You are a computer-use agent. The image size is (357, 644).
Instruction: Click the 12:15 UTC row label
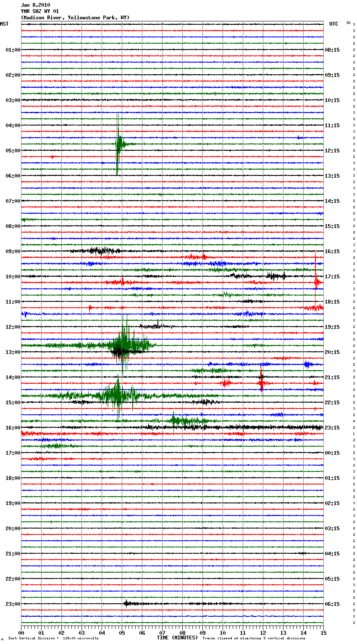click(332, 151)
